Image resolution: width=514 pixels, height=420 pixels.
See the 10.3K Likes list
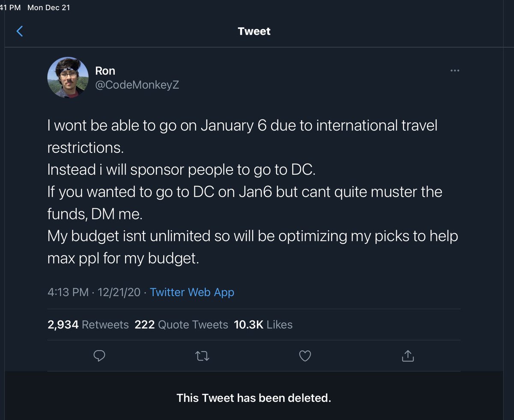tap(263, 324)
